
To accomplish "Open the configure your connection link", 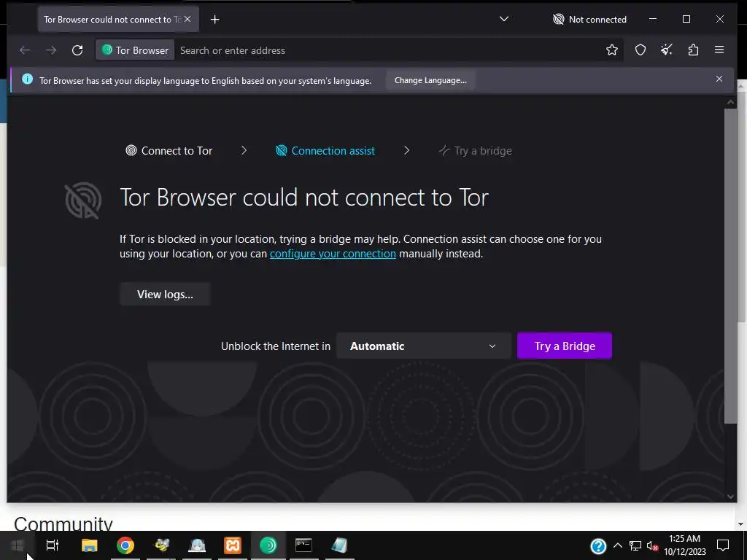I will tap(333, 254).
